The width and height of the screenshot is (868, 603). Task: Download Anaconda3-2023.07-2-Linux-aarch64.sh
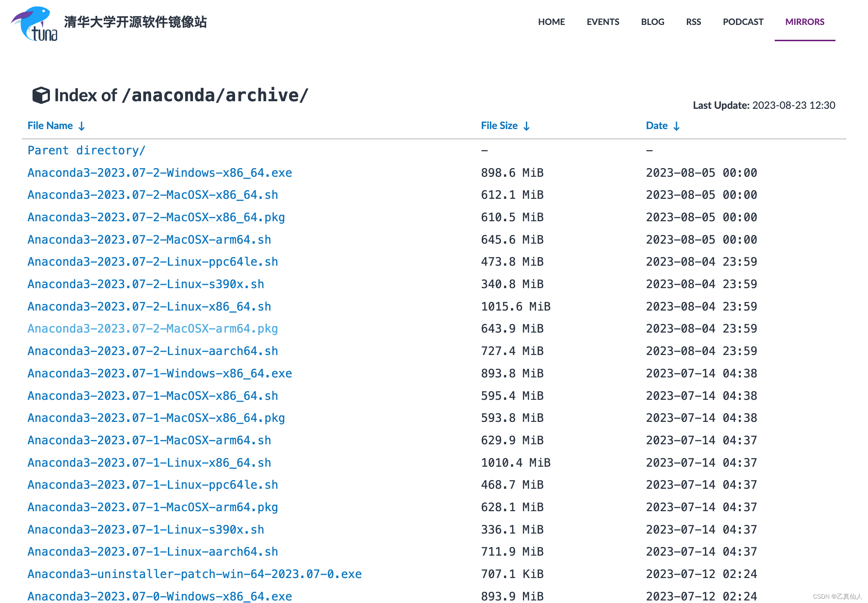[x=153, y=351]
